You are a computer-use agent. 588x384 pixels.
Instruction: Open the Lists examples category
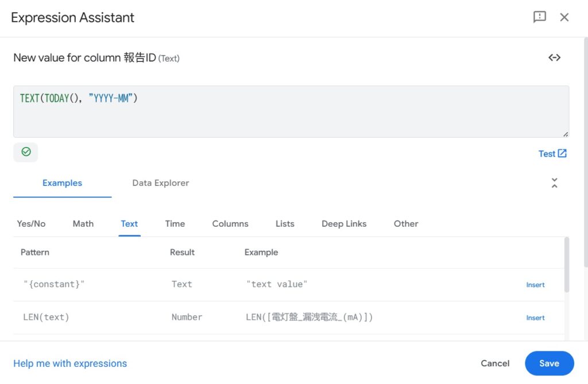point(285,224)
